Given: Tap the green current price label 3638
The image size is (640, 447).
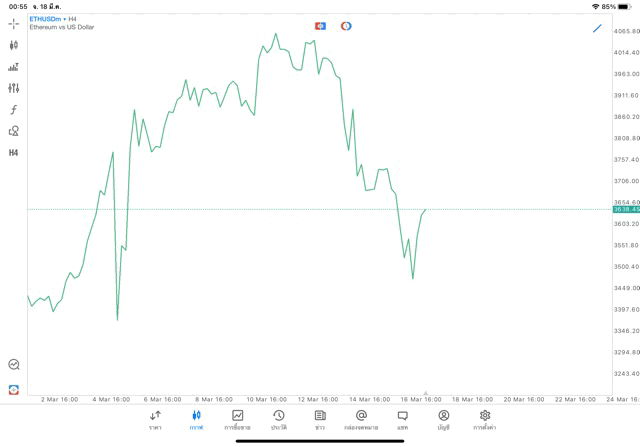Looking at the screenshot, I should 626,209.
